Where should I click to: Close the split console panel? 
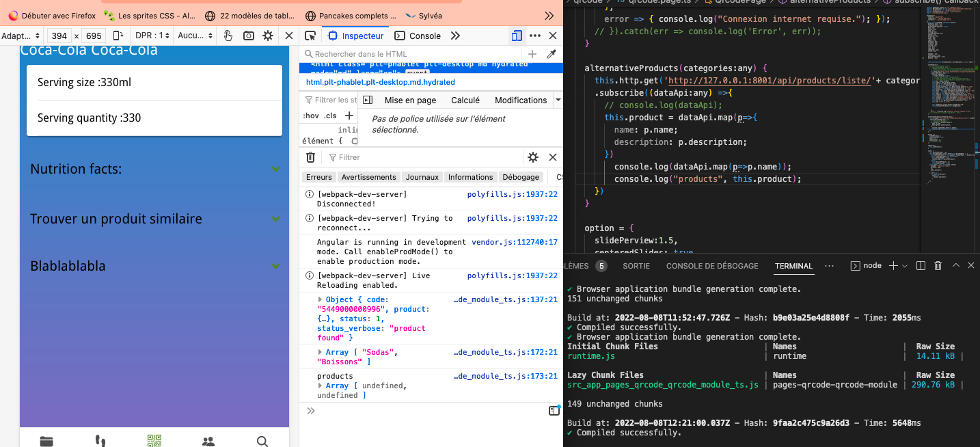click(x=553, y=157)
